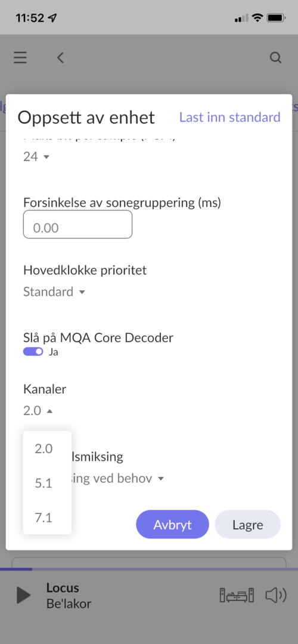The image size is (298, 644).
Task: Open the zone selector speakers icon
Action: point(237,595)
